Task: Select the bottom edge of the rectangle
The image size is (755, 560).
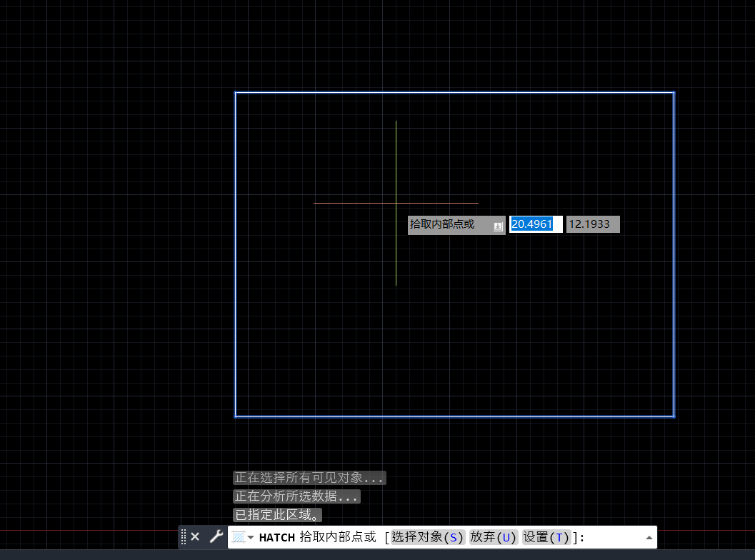Action: 454,416
